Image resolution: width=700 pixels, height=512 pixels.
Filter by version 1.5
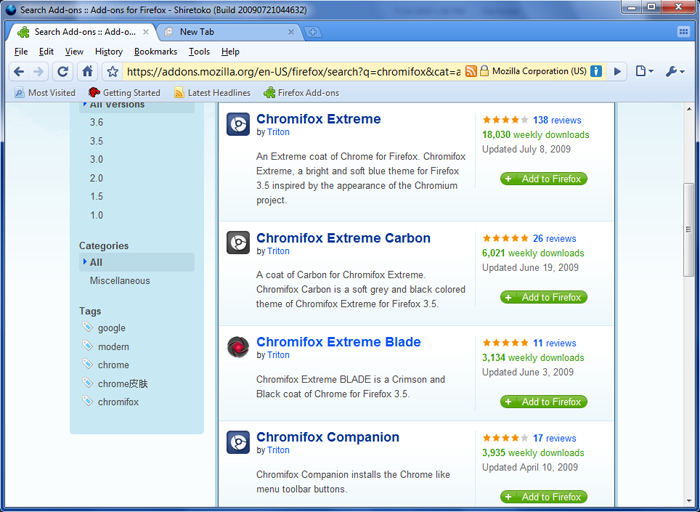click(96, 196)
